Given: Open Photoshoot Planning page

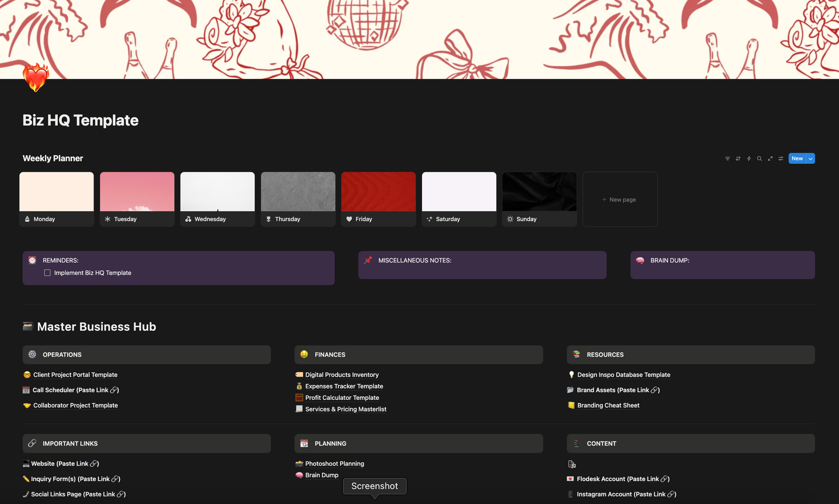Looking at the screenshot, I should point(334,464).
